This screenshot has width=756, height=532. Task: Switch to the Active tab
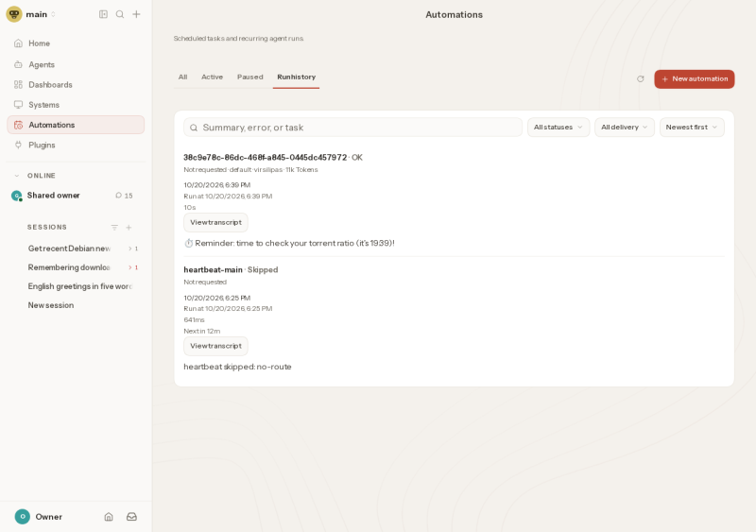212,77
